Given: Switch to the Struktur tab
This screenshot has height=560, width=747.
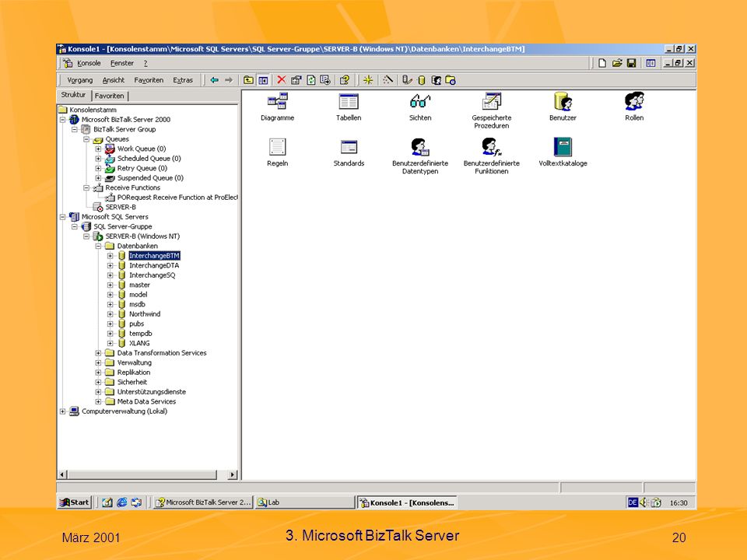Looking at the screenshot, I should [73, 95].
